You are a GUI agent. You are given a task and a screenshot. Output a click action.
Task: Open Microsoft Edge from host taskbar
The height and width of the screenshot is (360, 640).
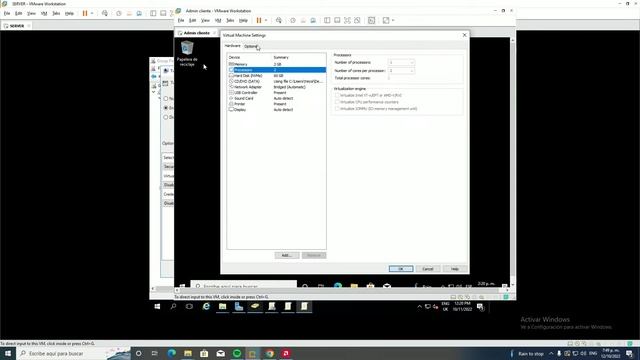(171, 353)
